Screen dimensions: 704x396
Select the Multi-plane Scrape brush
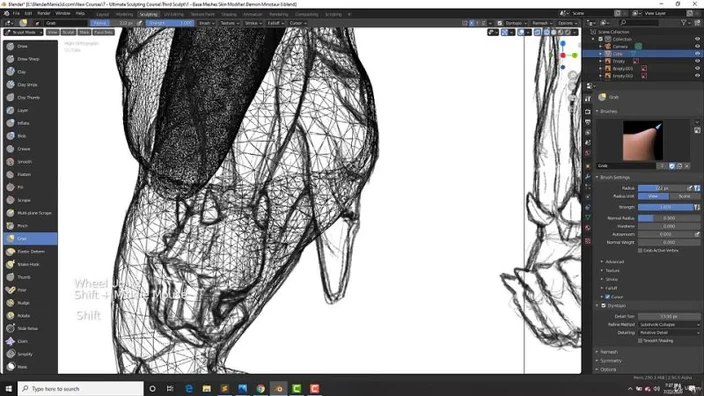[x=30, y=213]
